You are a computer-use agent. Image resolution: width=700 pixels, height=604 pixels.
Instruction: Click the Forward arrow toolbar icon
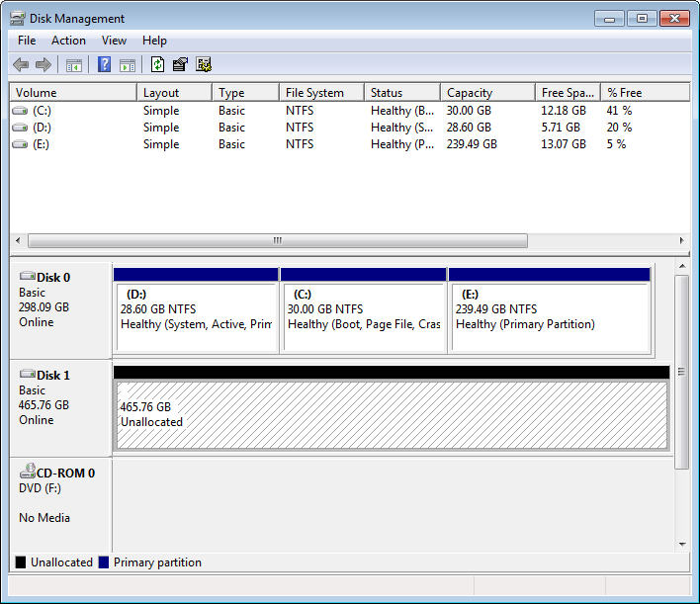coord(44,65)
